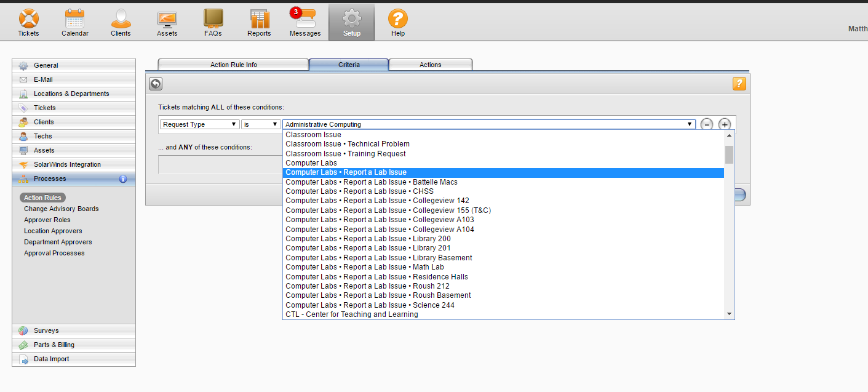Open the Setup gear module
Image resolution: width=868 pixels, height=392 pixels.
352,23
